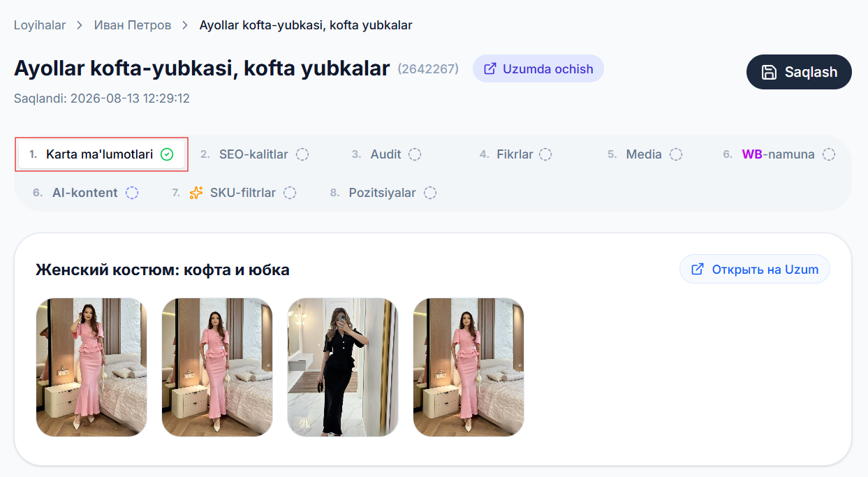Image resolution: width=868 pixels, height=477 pixels.
Task: Click the Saqlash save button
Action: (799, 72)
